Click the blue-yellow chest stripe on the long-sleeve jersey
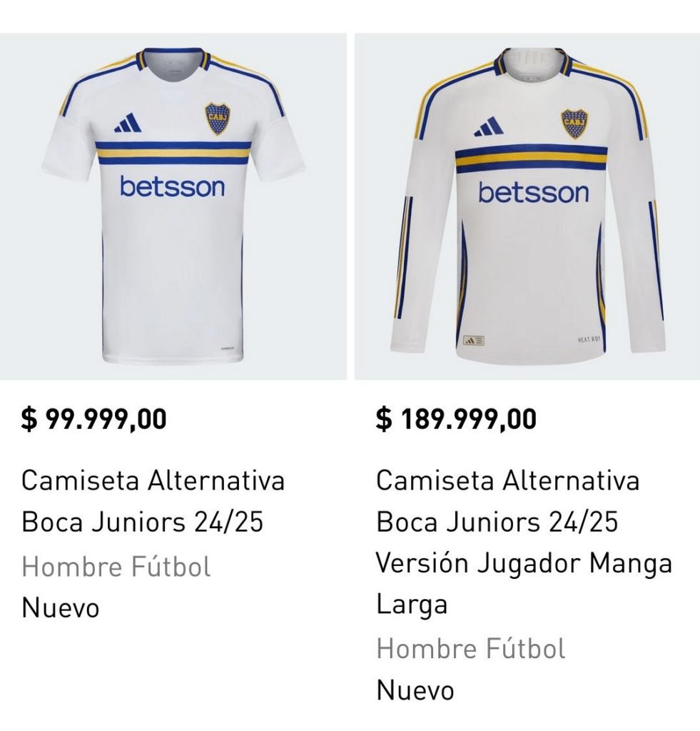Viewport: 700px width, 731px height. (x=531, y=158)
